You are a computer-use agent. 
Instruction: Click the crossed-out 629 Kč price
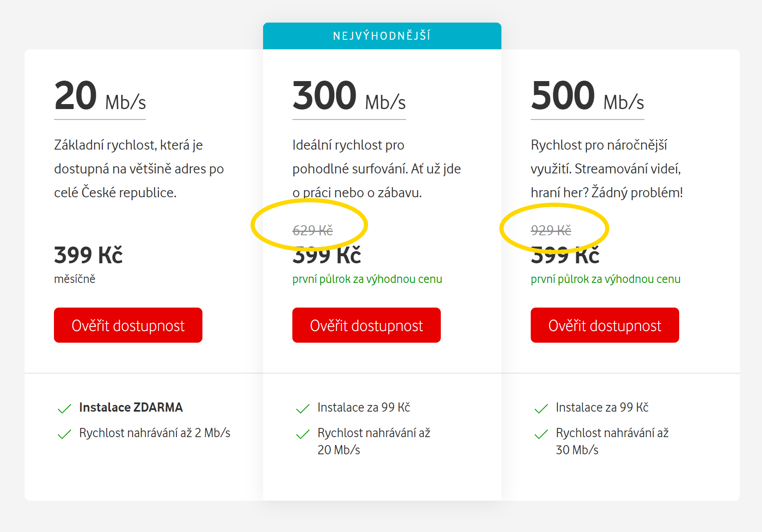(x=312, y=230)
